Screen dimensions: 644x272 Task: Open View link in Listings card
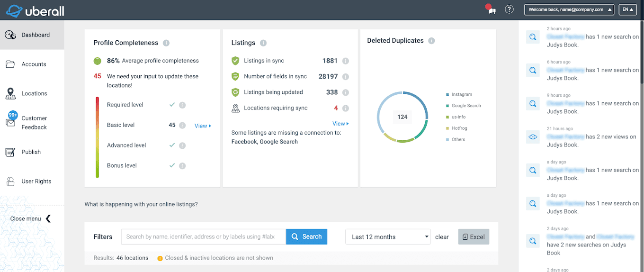point(340,124)
